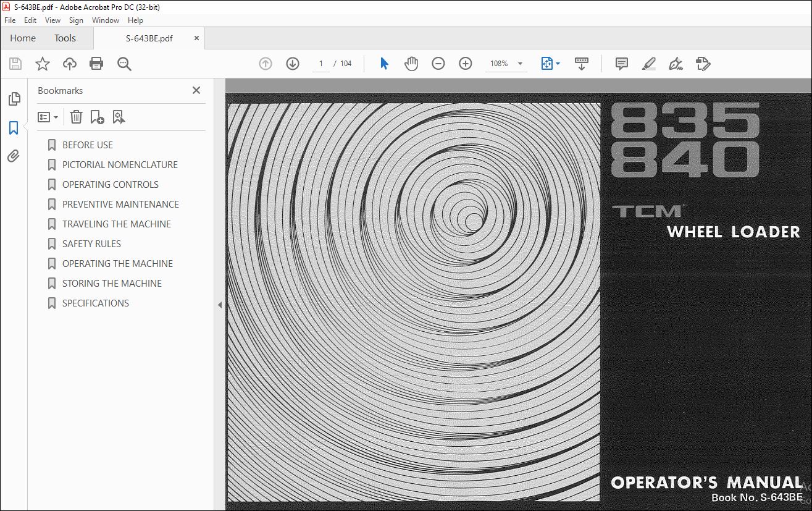Open the File menu
Image resolution: width=812 pixels, height=511 pixels.
pos(10,20)
